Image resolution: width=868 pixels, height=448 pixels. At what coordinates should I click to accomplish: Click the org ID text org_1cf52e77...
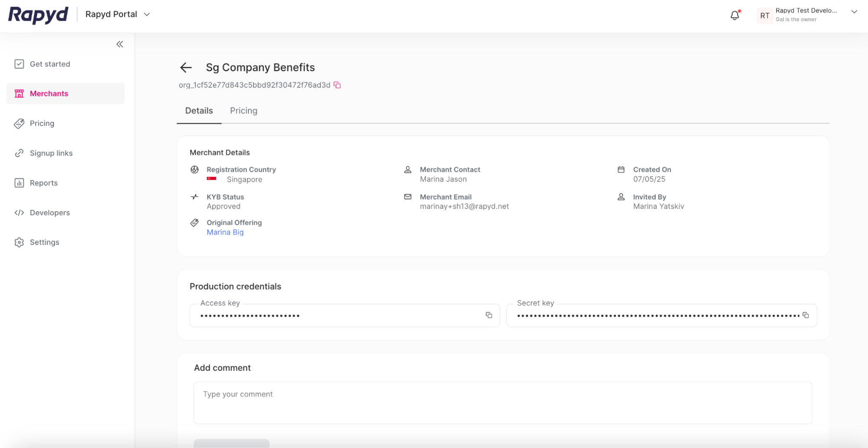click(254, 85)
